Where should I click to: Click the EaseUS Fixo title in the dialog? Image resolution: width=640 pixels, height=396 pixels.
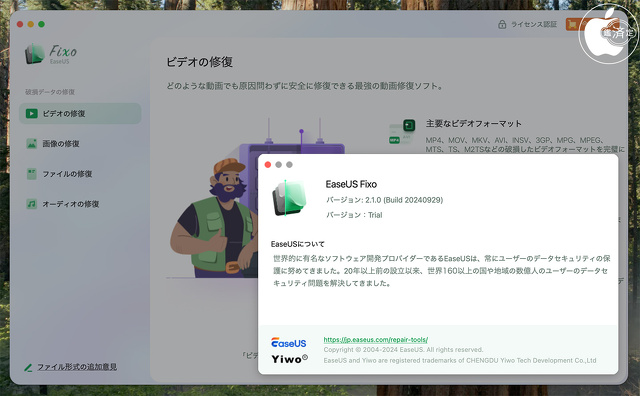coord(351,185)
